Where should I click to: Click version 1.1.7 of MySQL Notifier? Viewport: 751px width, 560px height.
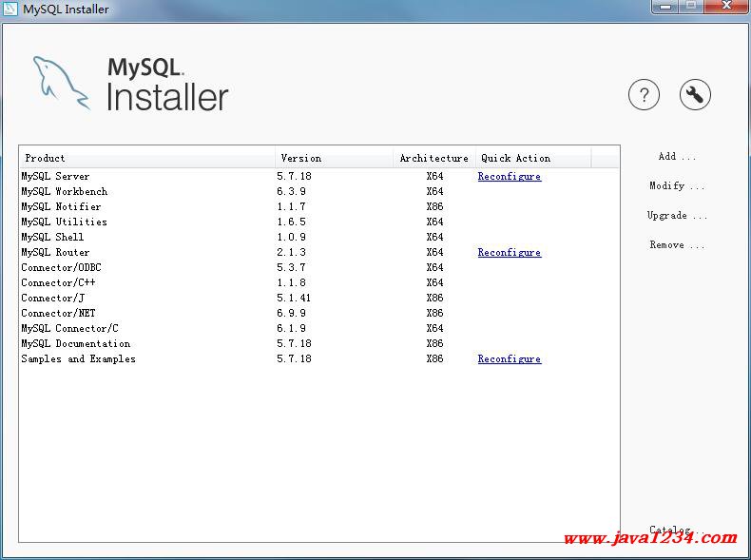291,207
